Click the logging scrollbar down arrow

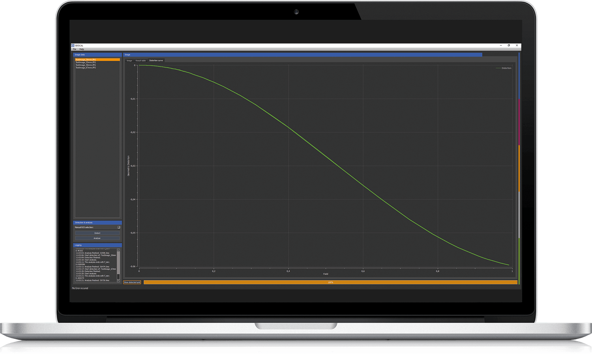[118, 281]
